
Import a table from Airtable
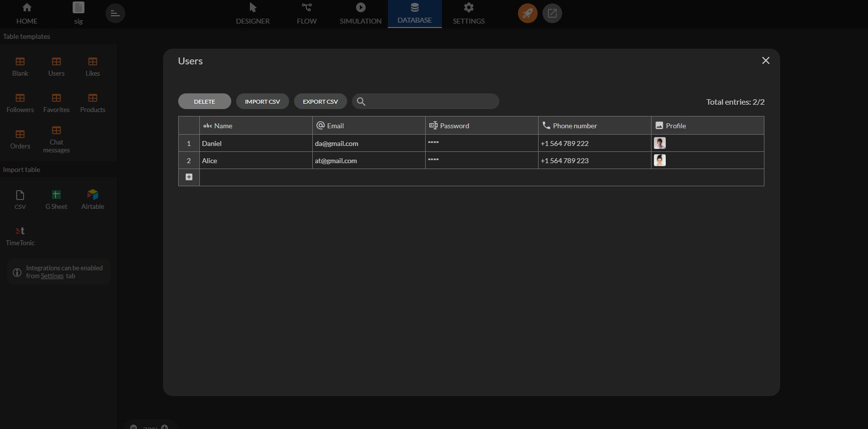click(93, 200)
